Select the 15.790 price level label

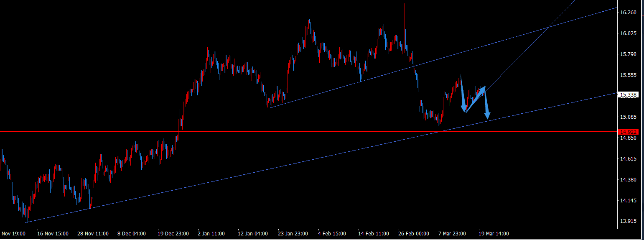pyautogui.click(x=629, y=54)
